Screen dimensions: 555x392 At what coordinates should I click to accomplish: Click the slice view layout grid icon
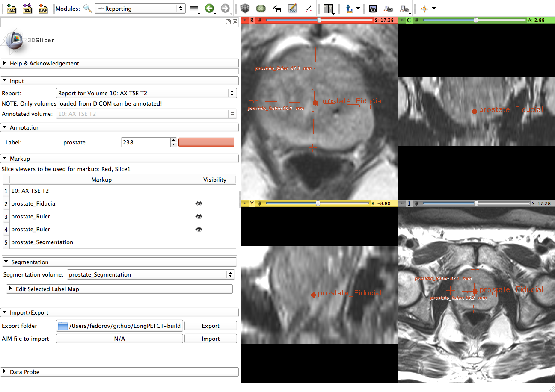tap(328, 9)
